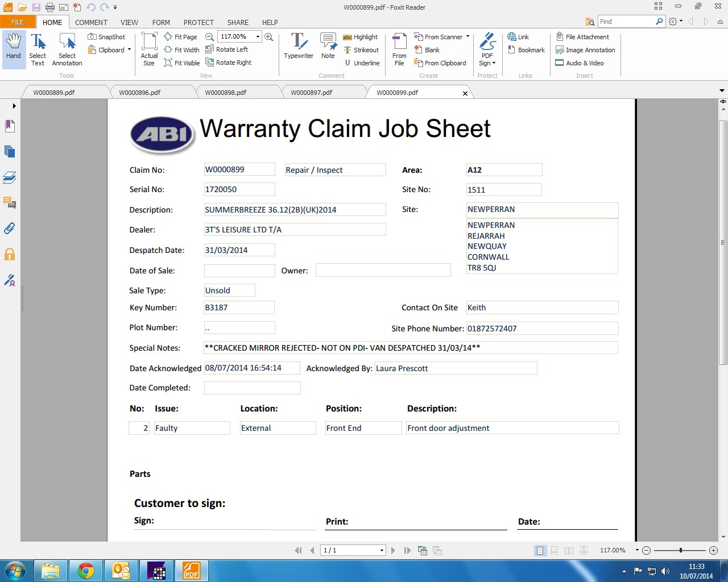Click the Rotate Left button

click(x=227, y=49)
